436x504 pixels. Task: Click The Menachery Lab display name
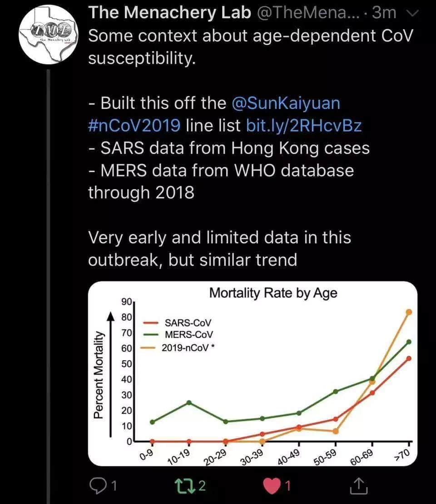click(170, 13)
